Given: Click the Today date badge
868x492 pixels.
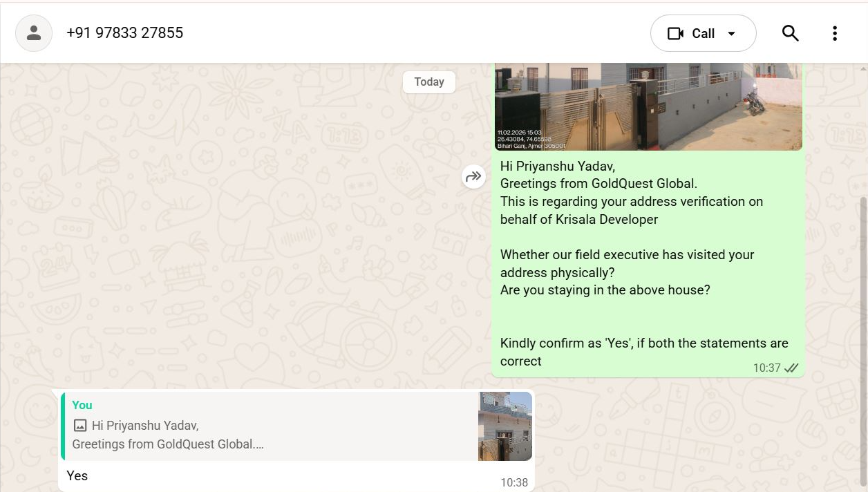Looking at the screenshot, I should (x=429, y=82).
